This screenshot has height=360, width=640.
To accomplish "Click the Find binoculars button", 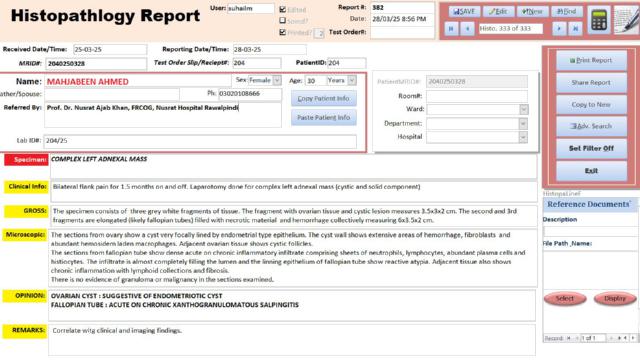I will [x=567, y=11].
